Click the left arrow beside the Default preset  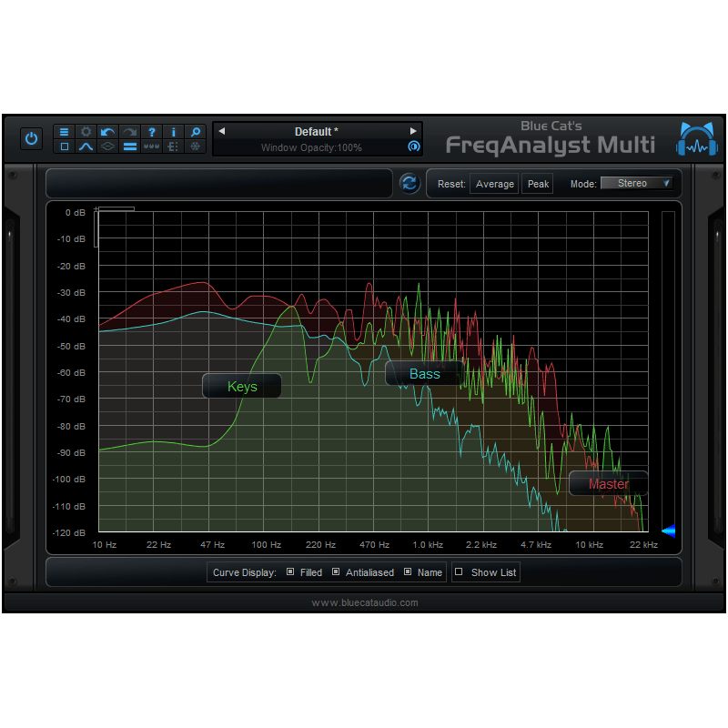click(x=221, y=130)
